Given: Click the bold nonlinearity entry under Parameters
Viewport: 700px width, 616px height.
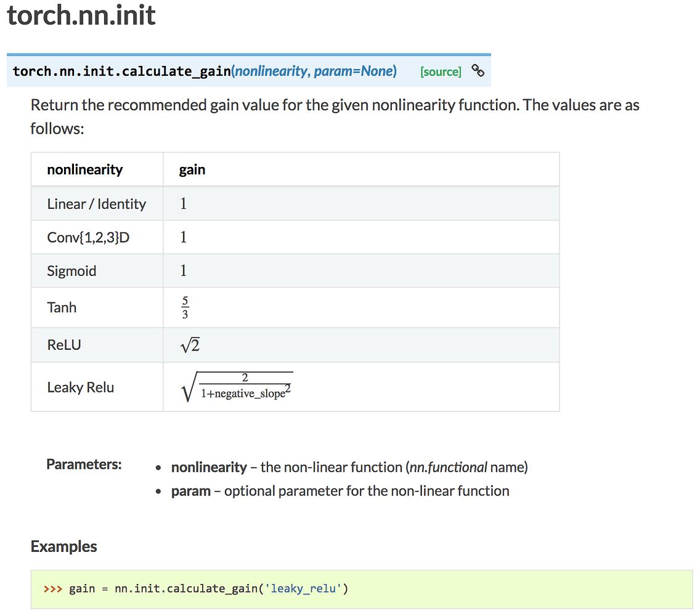Looking at the screenshot, I should 209,468.
